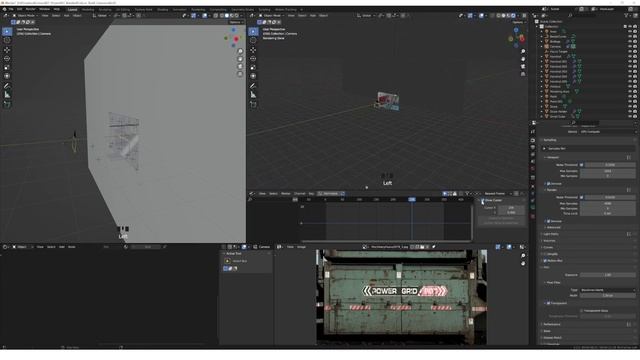
Task: Select the Add Cube tool in left viewport
Action: coord(7,105)
